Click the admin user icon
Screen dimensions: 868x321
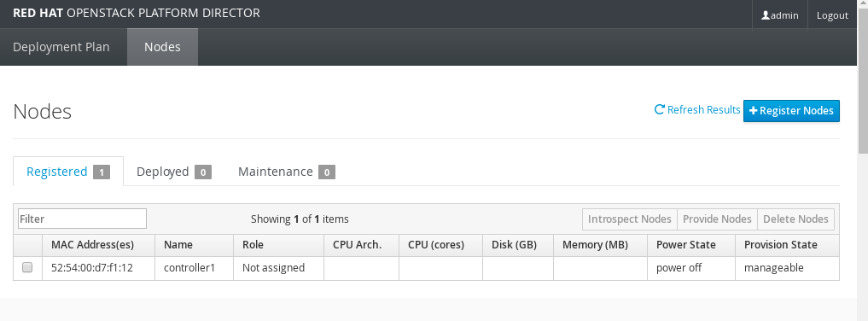[766, 15]
